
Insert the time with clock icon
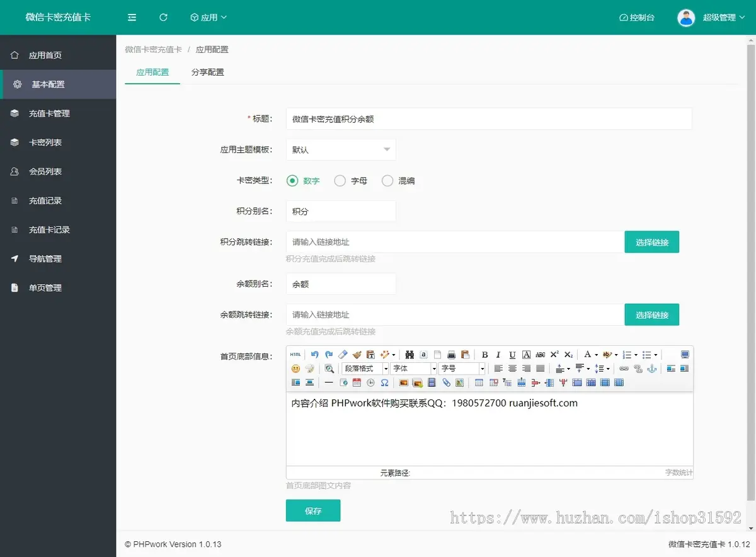tap(370, 382)
